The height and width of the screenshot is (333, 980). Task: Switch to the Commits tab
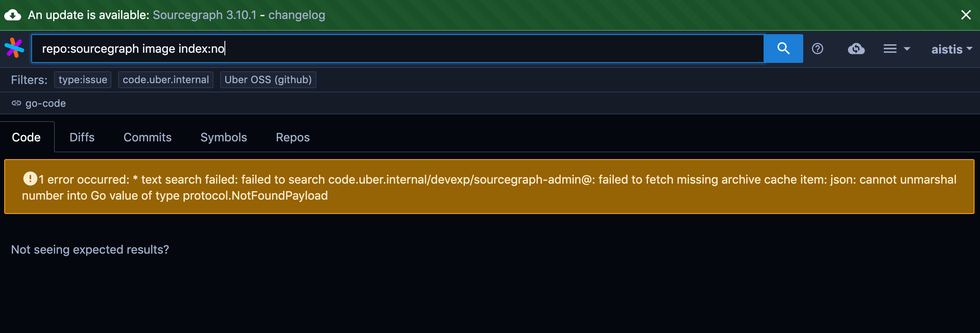[148, 137]
